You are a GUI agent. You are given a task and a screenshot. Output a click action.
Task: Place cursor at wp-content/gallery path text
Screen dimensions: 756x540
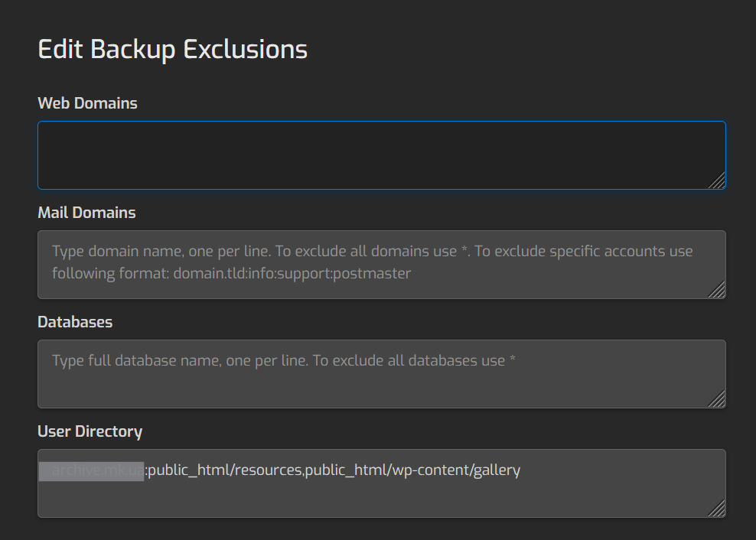click(x=456, y=470)
